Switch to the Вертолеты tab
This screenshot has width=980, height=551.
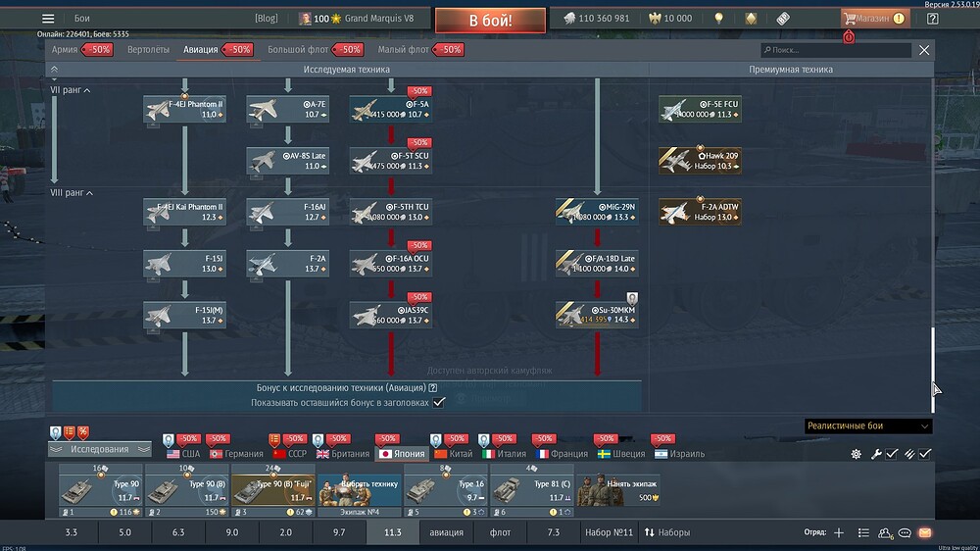tap(148, 49)
